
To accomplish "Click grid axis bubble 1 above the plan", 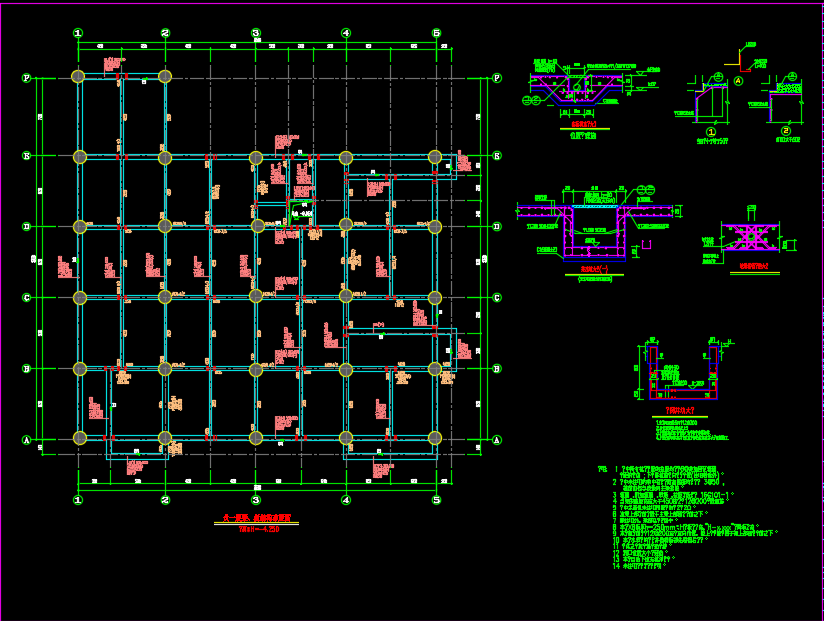I will [x=78, y=33].
